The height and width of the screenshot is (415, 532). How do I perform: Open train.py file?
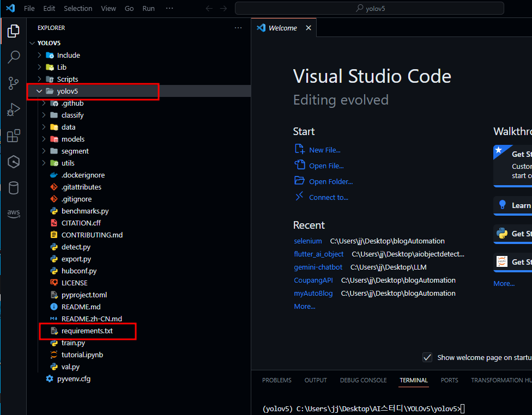[x=73, y=343]
